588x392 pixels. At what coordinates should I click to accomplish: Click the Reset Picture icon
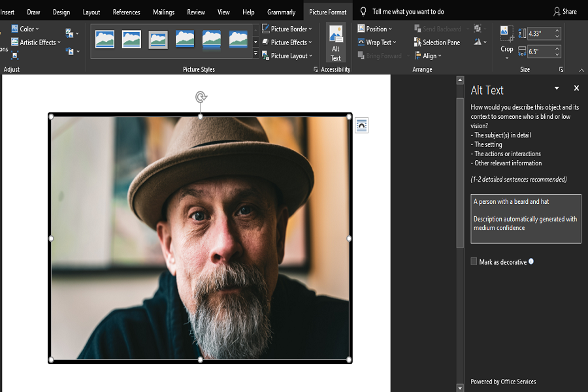pyautogui.click(x=70, y=51)
